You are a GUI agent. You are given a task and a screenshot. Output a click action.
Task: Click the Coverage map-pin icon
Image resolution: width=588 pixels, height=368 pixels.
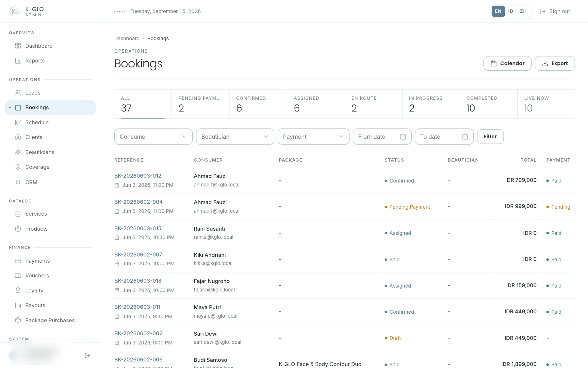pos(18,167)
